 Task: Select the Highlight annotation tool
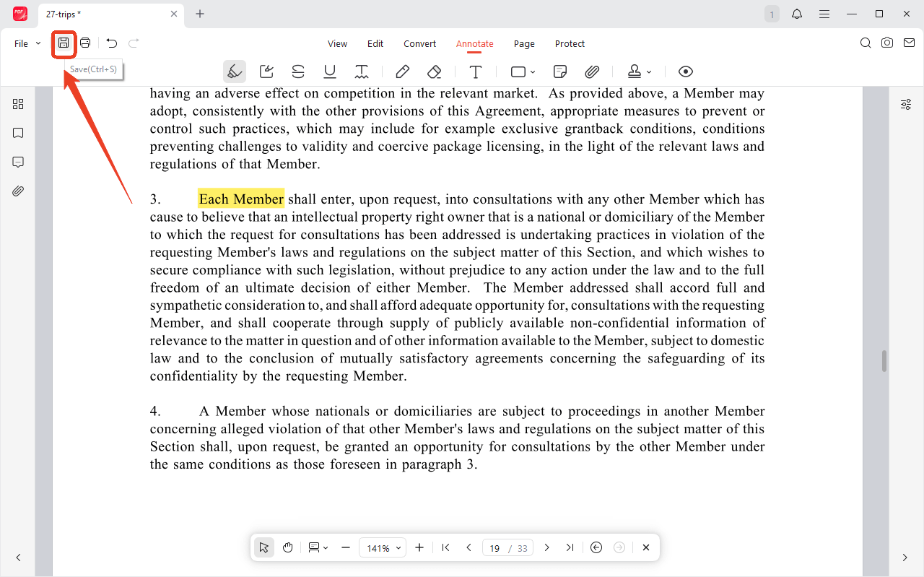coord(235,71)
